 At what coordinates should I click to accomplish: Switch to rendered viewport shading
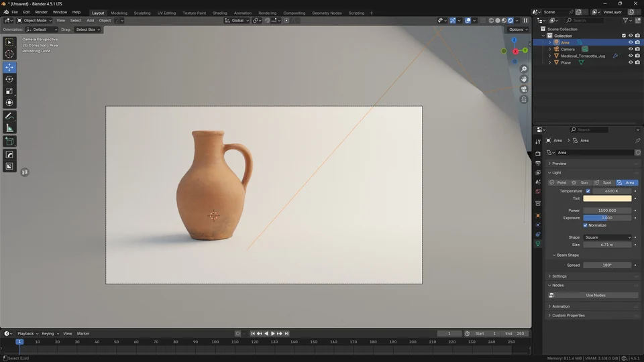pos(511,21)
